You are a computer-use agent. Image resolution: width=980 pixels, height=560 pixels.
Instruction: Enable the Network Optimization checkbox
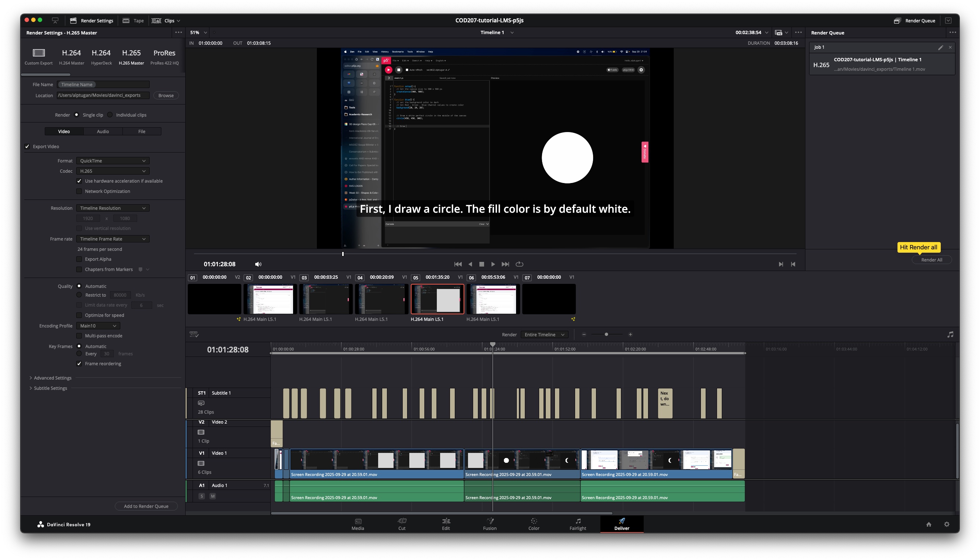[x=79, y=191]
